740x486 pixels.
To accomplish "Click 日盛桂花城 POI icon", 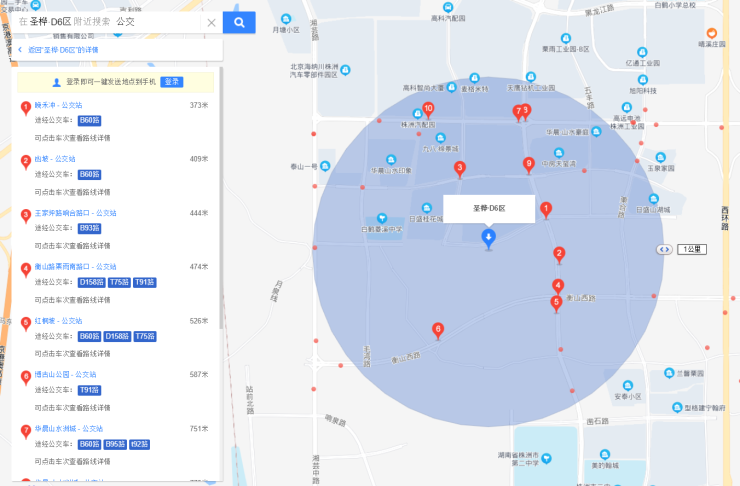I will click(x=427, y=208).
